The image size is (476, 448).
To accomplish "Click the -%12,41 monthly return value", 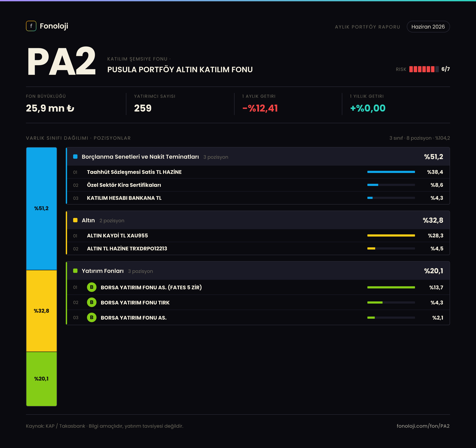I will tap(260, 108).
